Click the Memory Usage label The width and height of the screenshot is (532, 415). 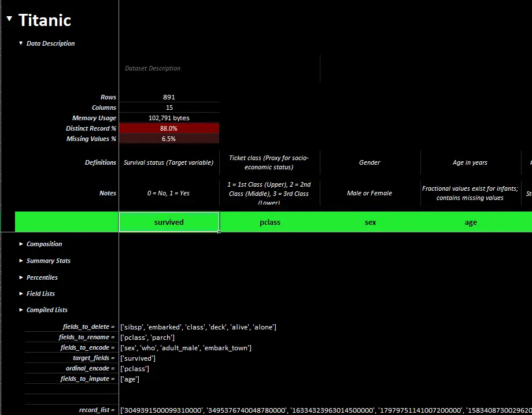point(94,118)
